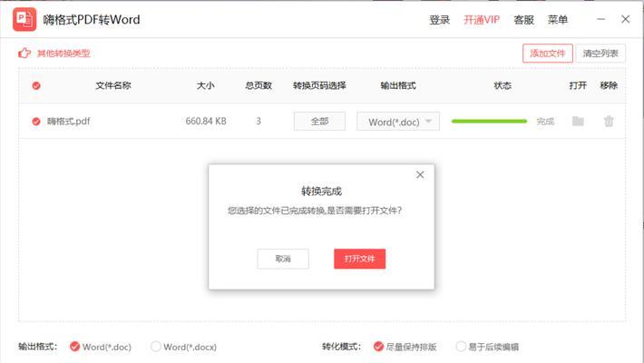Click the 嗨格式.pdf file name
Viewport: 644px width, 363px height.
coord(68,122)
